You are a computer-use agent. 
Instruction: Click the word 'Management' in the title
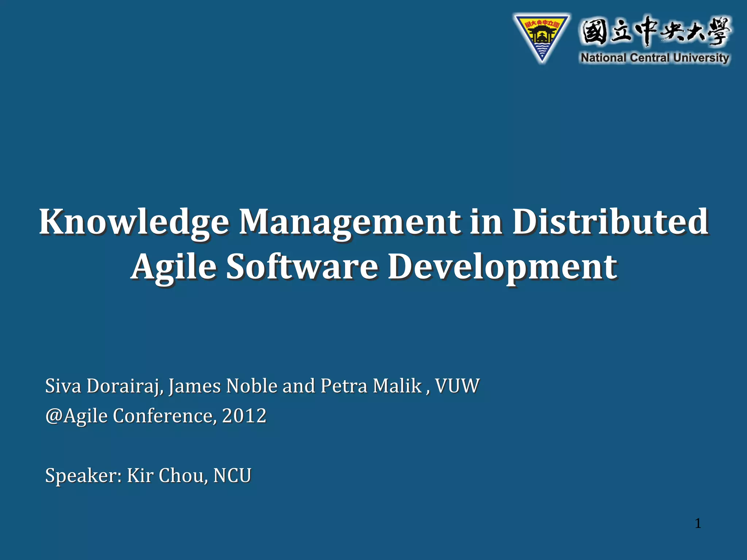click(349, 222)
